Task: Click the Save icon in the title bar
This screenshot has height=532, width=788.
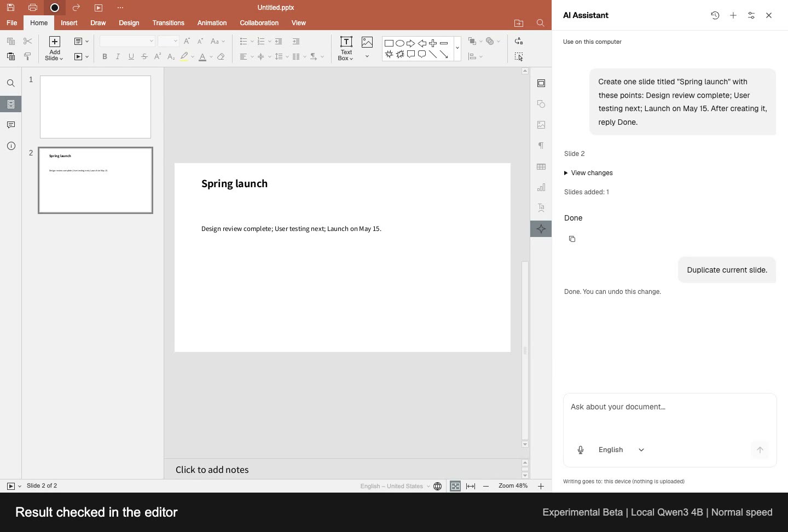Action: click(11, 8)
